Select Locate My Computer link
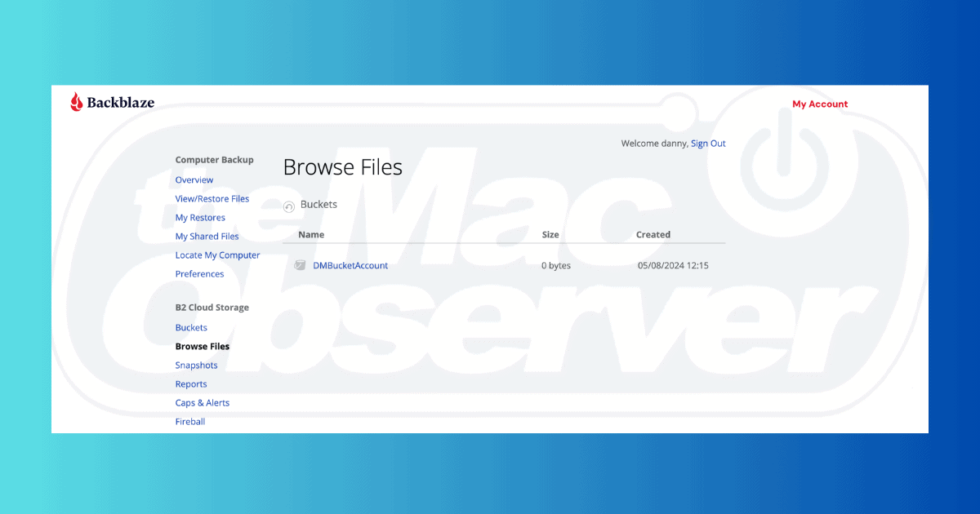This screenshot has width=980, height=514. click(217, 255)
